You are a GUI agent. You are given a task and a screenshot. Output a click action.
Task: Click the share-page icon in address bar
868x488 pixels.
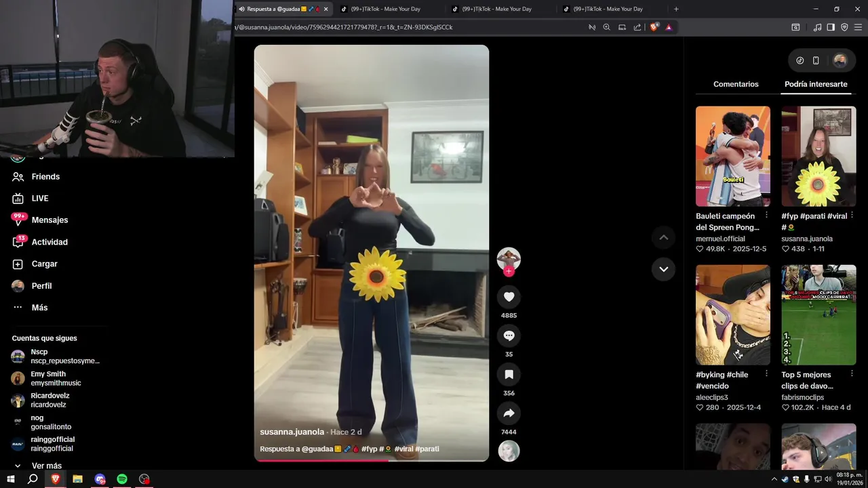click(x=637, y=27)
